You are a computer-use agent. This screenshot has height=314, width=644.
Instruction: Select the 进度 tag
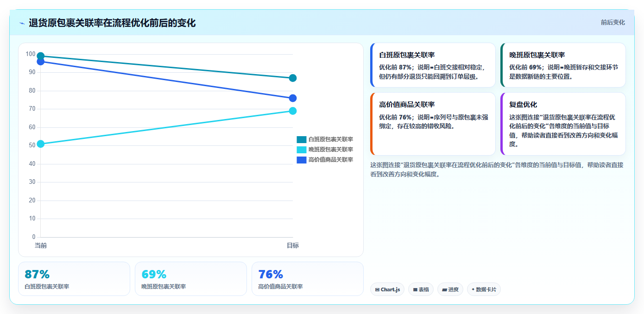coord(450,289)
